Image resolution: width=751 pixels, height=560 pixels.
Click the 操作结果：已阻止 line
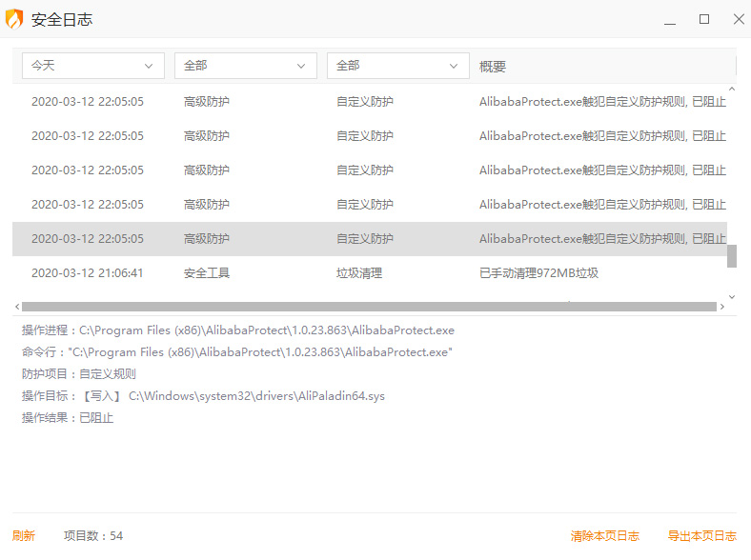click(68, 418)
